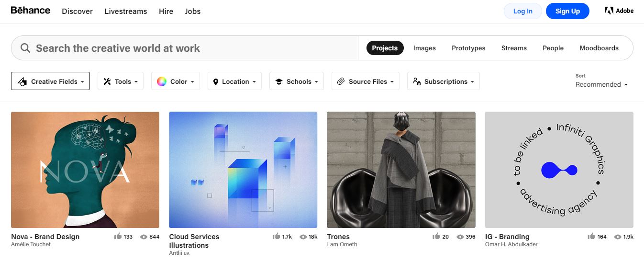Click the views eye icon on IG - Branding

[618, 237]
